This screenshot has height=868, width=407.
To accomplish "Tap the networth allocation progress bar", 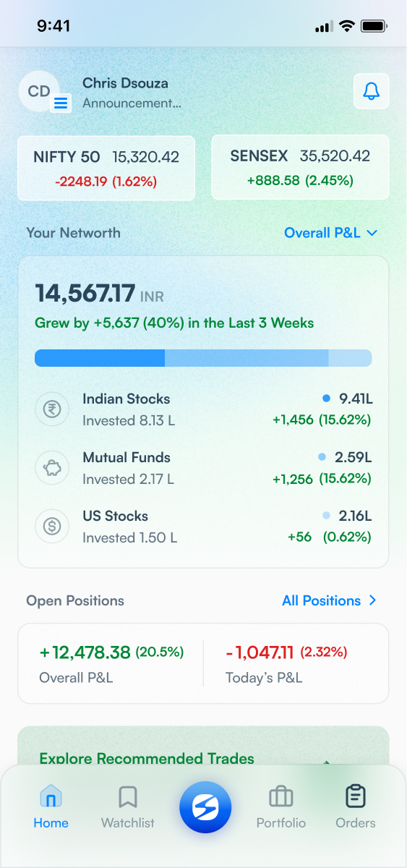I will tap(203, 358).
